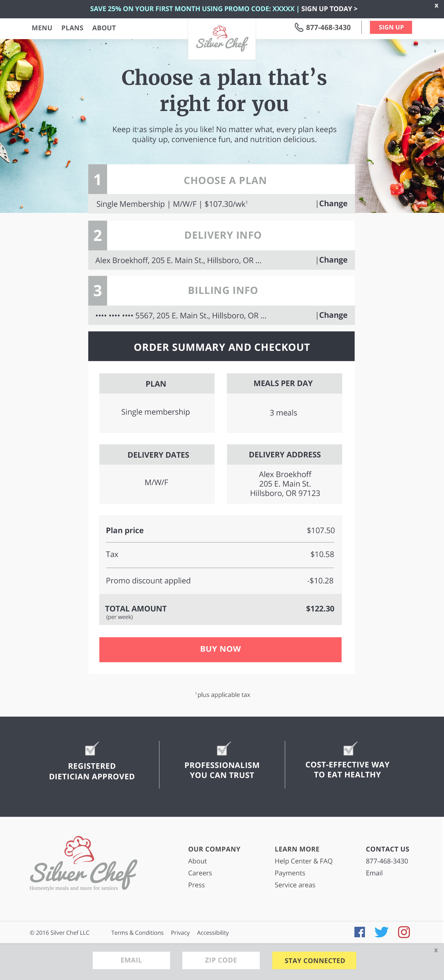444x980 pixels.
Task: Change the delivery info section
Action: tap(333, 260)
